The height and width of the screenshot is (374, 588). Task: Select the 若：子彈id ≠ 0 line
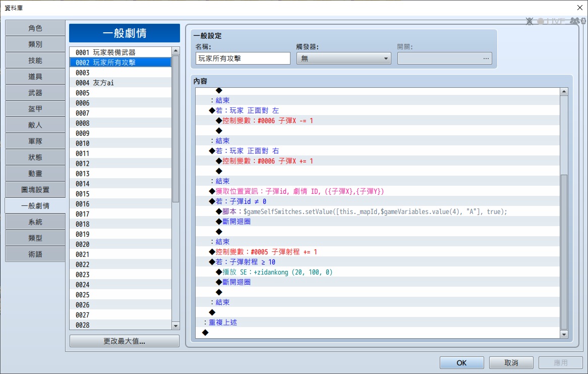click(x=378, y=202)
